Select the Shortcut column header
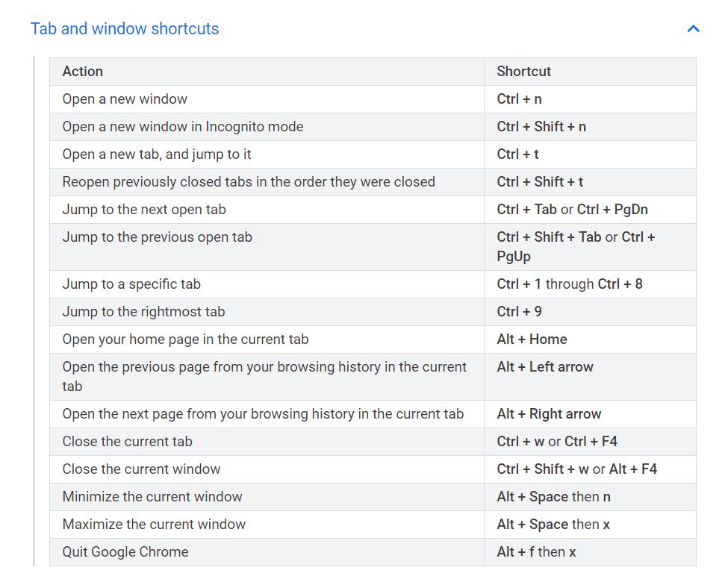728x582 pixels. click(523, 72)
